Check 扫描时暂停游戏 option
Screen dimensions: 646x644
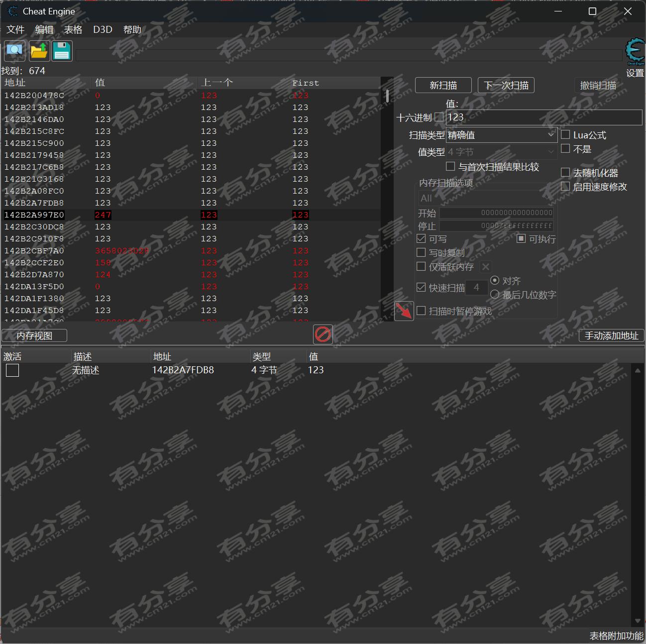[x=421, y=311]
